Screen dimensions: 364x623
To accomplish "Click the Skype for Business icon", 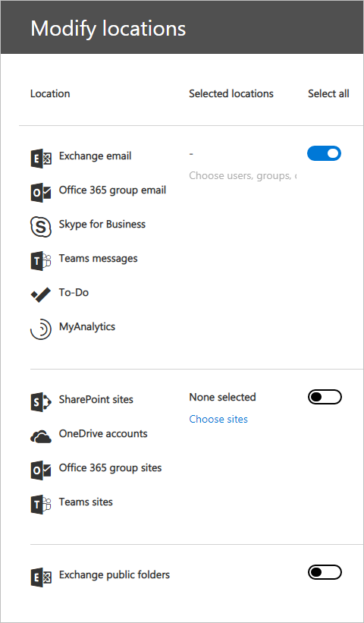I will coord(41,227).
